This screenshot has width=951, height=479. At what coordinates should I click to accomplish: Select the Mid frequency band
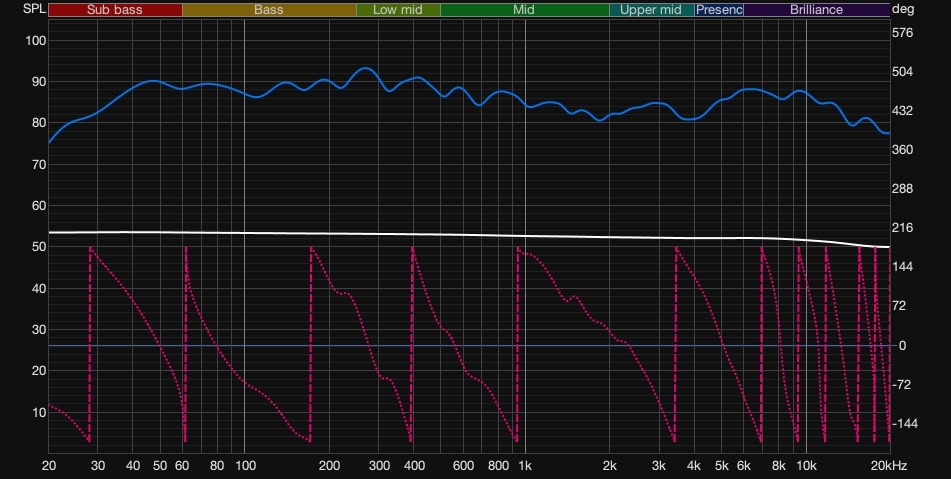click(x=524, y=10)
